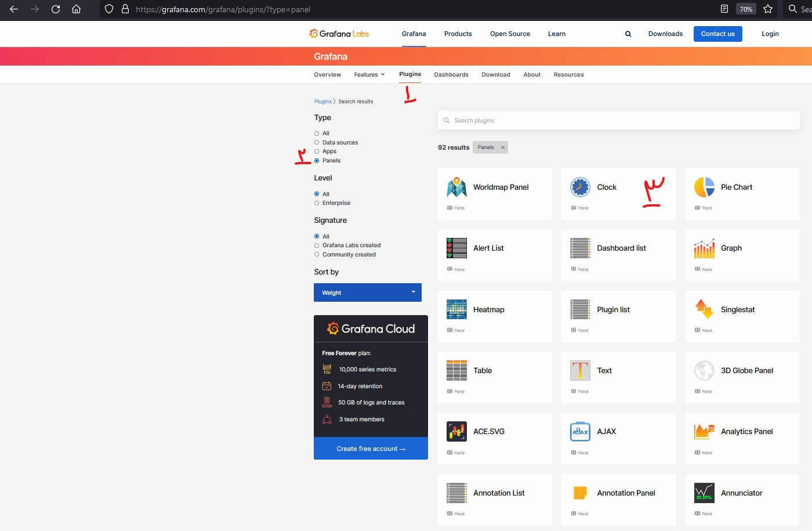Select the Enterprise level radio button

point(317,203)
